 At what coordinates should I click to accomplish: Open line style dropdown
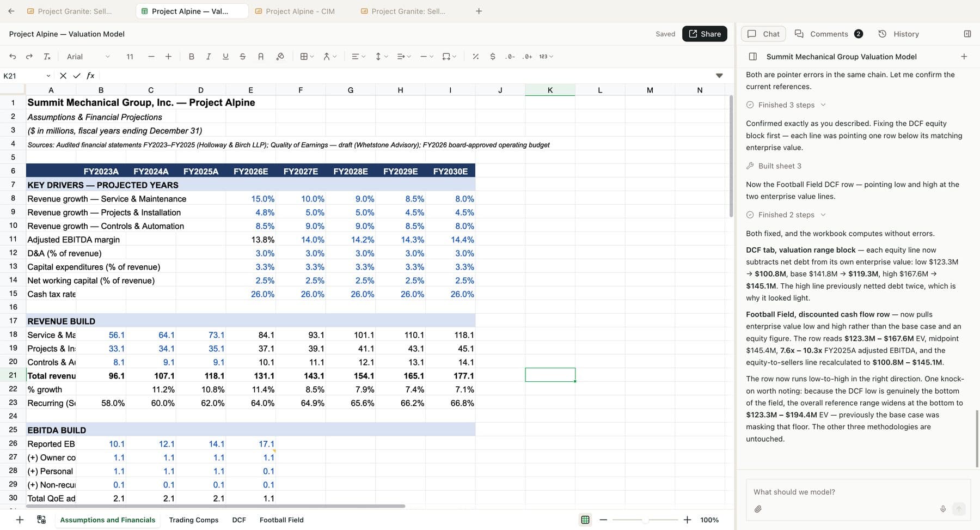pyautogui.click(x=426, y=57)
